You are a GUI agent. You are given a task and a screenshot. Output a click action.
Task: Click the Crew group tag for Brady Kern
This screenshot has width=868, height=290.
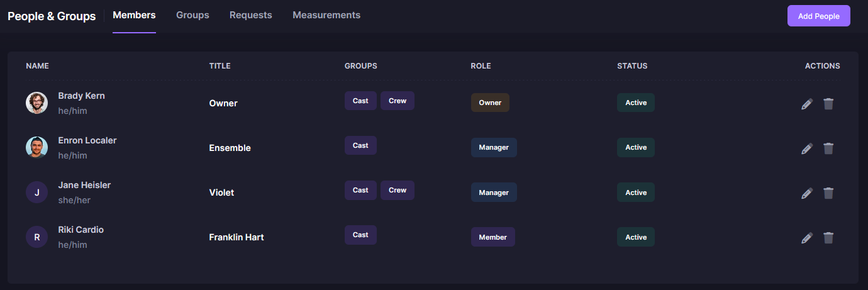tap(397, 101)
